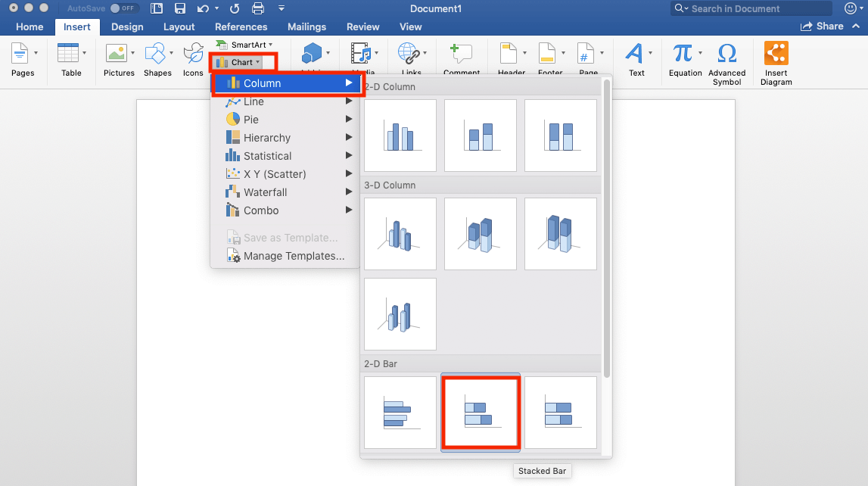Image resolution: width=868 pixels, height=486 pixels.
Task: Open Manage Templates...
Action: point(287,256)
